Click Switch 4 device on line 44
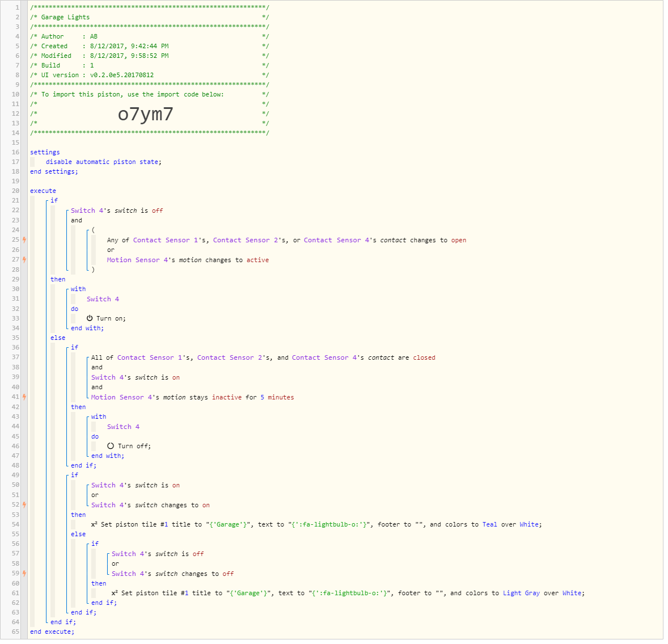Viewport: 668px width, 644px height. (123, 428)
